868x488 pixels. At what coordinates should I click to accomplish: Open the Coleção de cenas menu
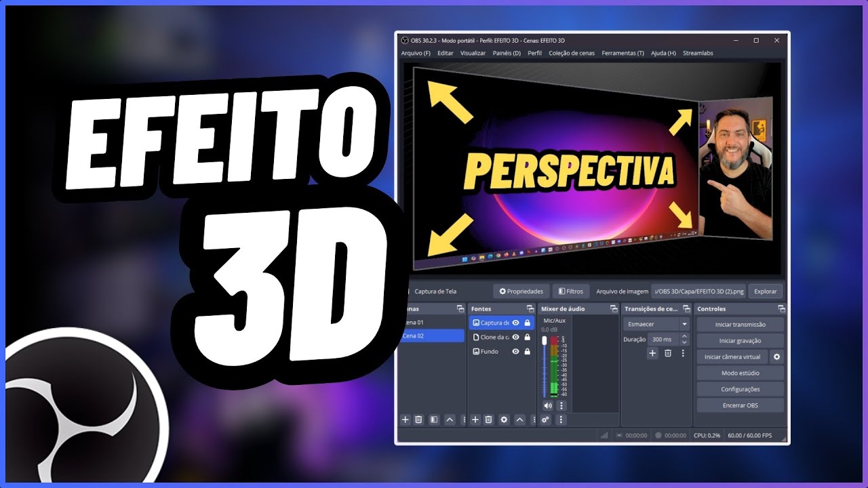[572, 53]
